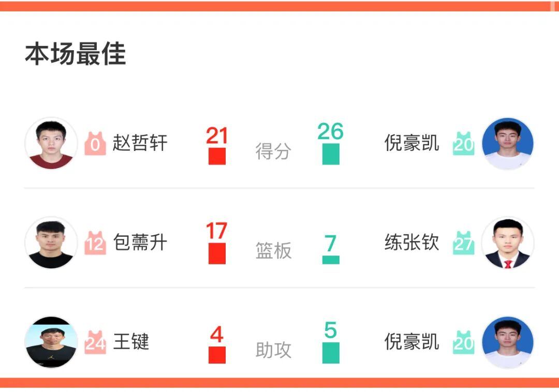Viewport: 559px width, 392px height.
Task: Click the red bar under score 21
Action: click(x=217, y=156)
